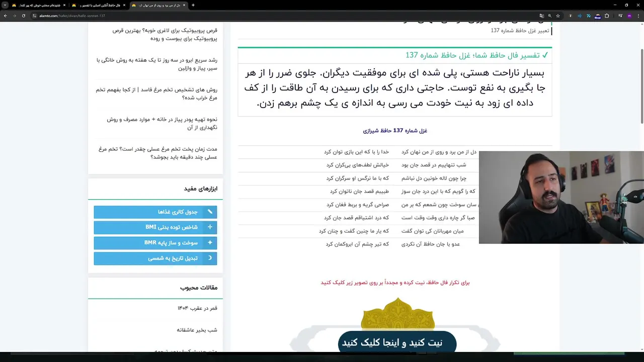Click the verse 'که تیر چشم آن ابروکمان کرد'
Screen dimensions: 644x362
click(x=357, y=244)
